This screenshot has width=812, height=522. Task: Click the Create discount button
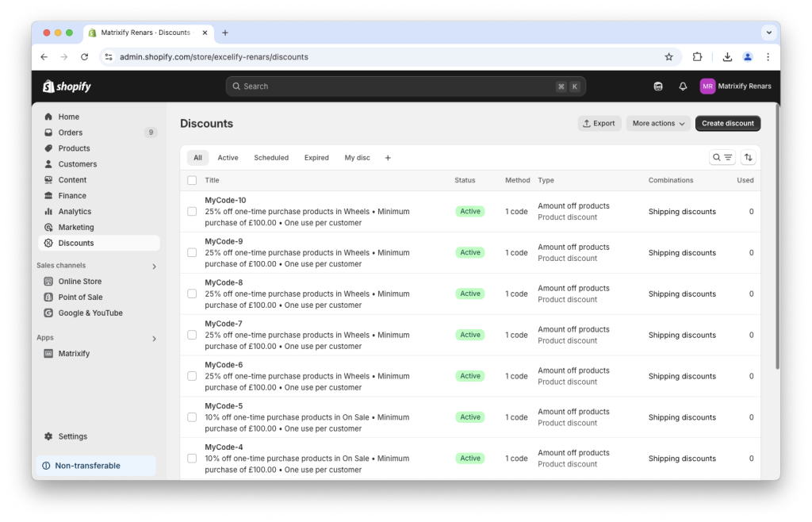[x=727, y=123]
